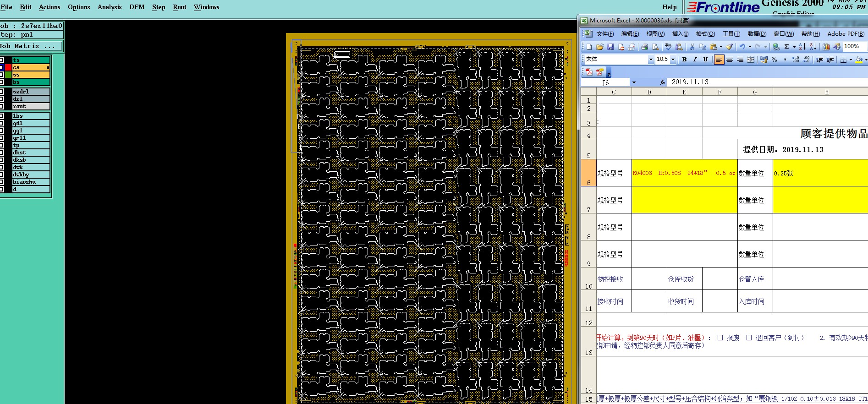The image size is (868, 404).
Task: Check the 报废 checkbox in spreadsheet
Action: (720, 338)
